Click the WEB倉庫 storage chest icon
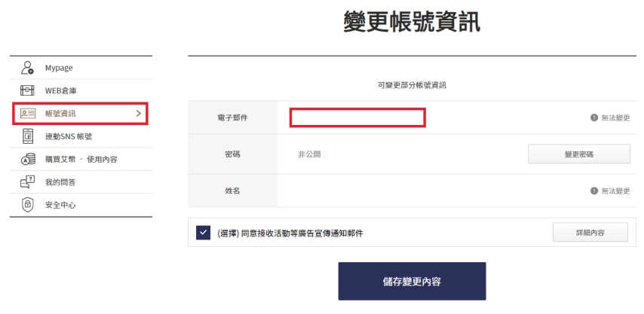This screenshot has height=314, width=644. click(x=27, y=90)
